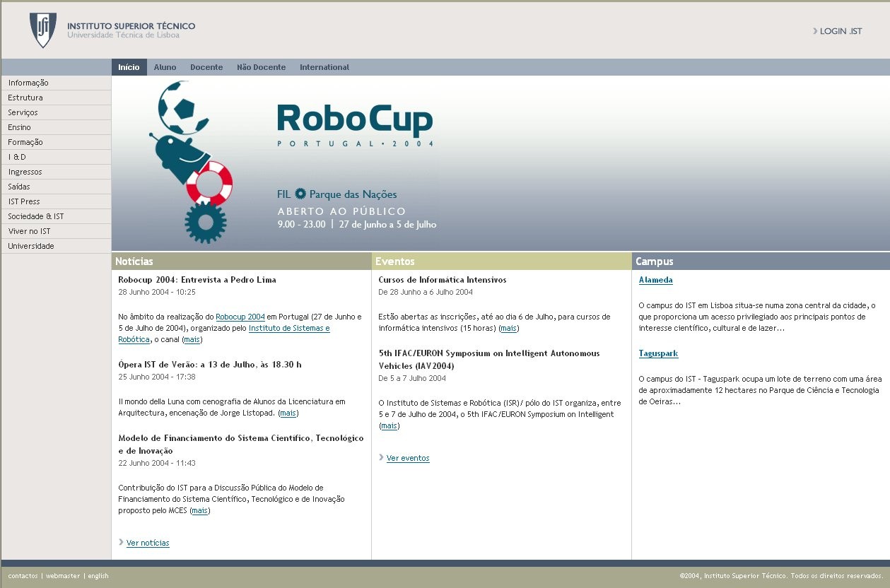
Task: Select Saídas in the sidebar menu
Action: [56, 187]
